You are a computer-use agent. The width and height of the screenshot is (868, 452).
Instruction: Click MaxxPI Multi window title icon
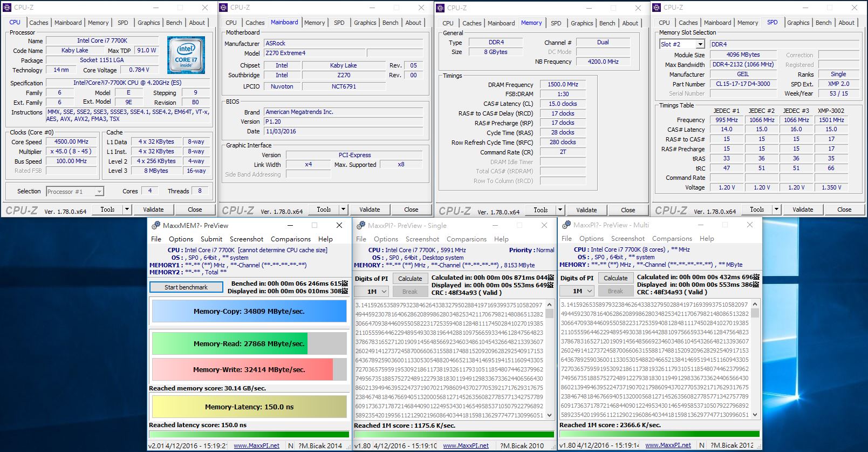[x=566, y=225]
